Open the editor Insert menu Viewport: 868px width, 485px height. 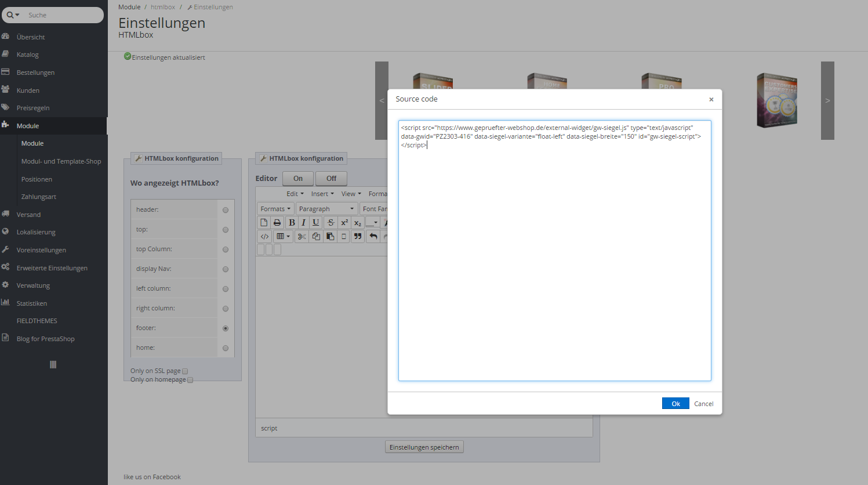point(322,194)
